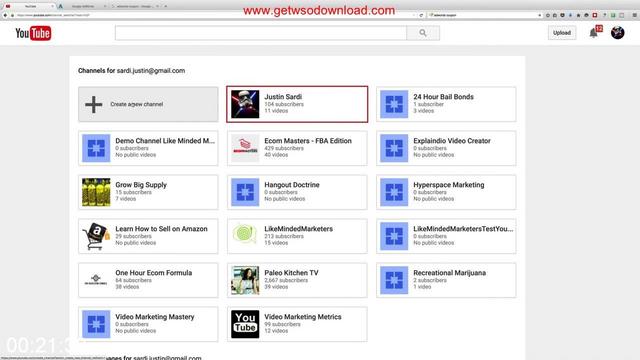Screen dimensions: 640x360
Task: Click Demo Channel Like Minded icon
Action: [96, 148]
